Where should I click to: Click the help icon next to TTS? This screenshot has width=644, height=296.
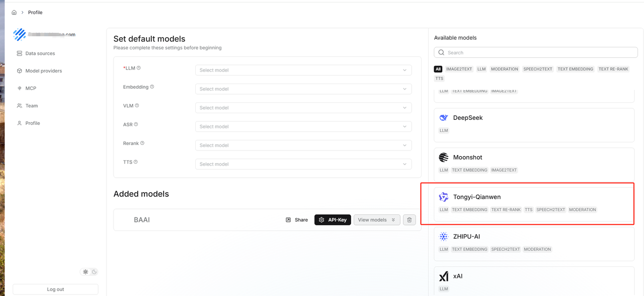click(136, 162)
